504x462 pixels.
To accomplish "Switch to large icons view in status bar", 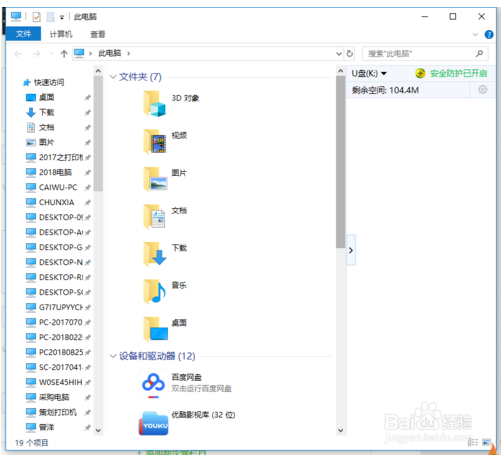I will coord(487,442).
